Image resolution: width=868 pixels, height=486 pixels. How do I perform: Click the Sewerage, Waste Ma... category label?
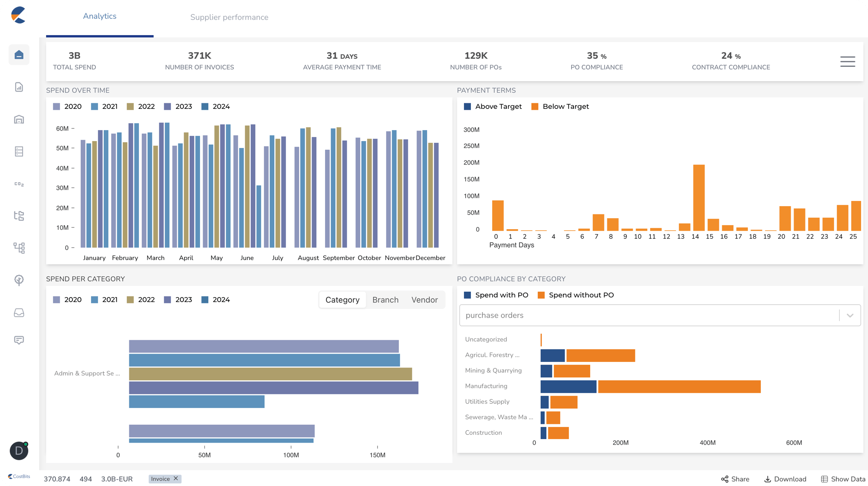point(499,417)
